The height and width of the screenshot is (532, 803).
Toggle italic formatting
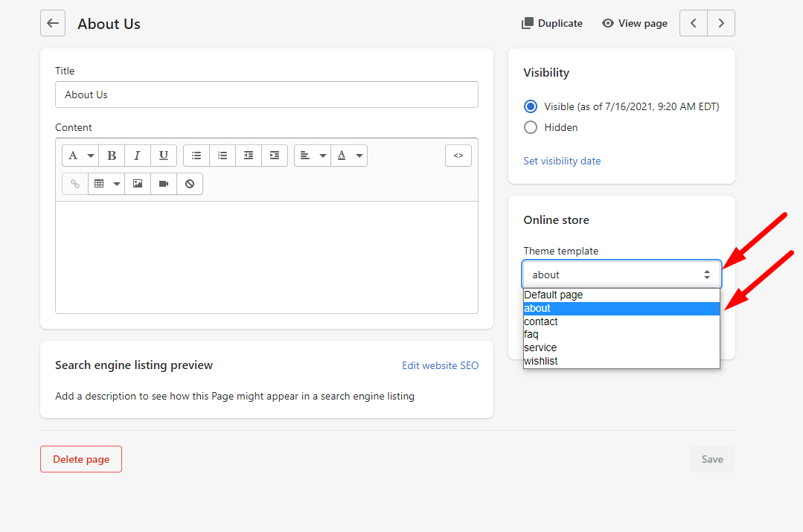click(x=137, y=156)
